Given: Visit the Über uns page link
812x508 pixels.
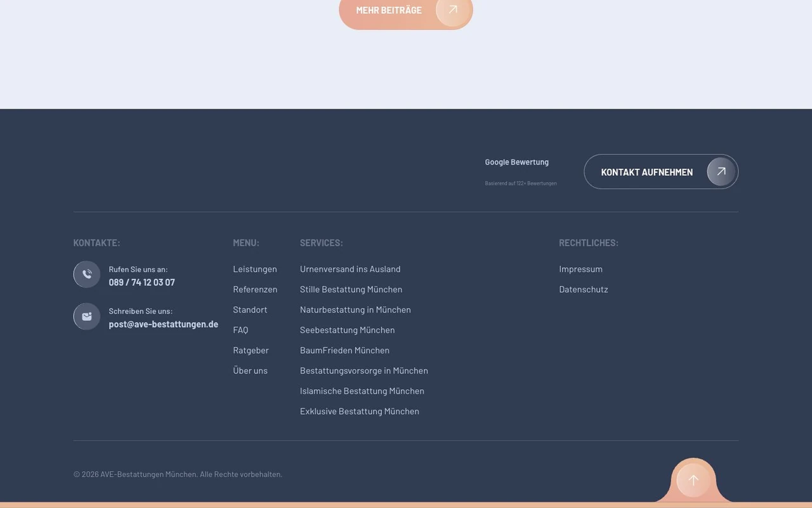Looking at the screenshot, I should point(250,370).
